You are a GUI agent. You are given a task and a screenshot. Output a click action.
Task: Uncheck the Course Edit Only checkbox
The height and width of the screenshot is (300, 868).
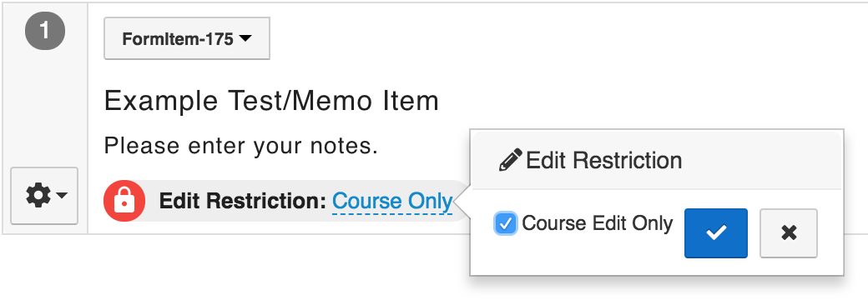506,224
